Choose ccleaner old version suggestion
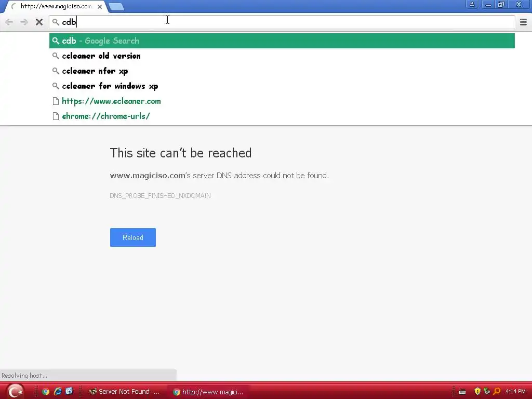The image size is (532, 399). [x=282, y=56]
